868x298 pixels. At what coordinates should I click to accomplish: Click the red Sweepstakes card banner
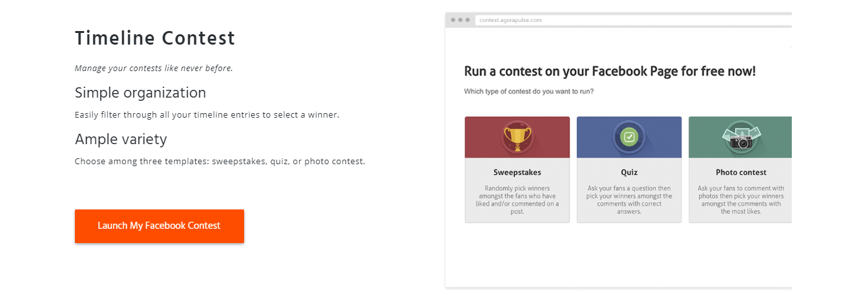pyautogui.click(x=517, y=137)
